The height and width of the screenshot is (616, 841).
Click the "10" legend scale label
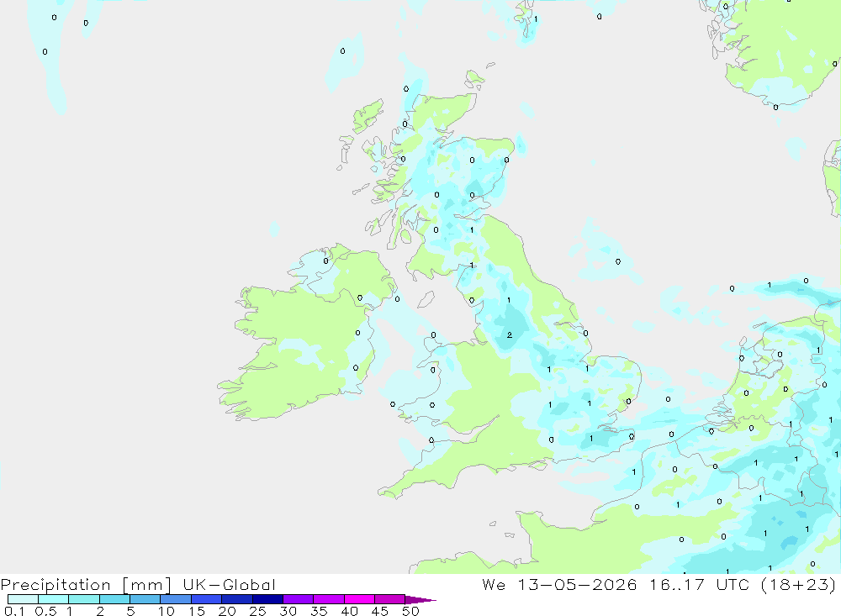[167, 611]
